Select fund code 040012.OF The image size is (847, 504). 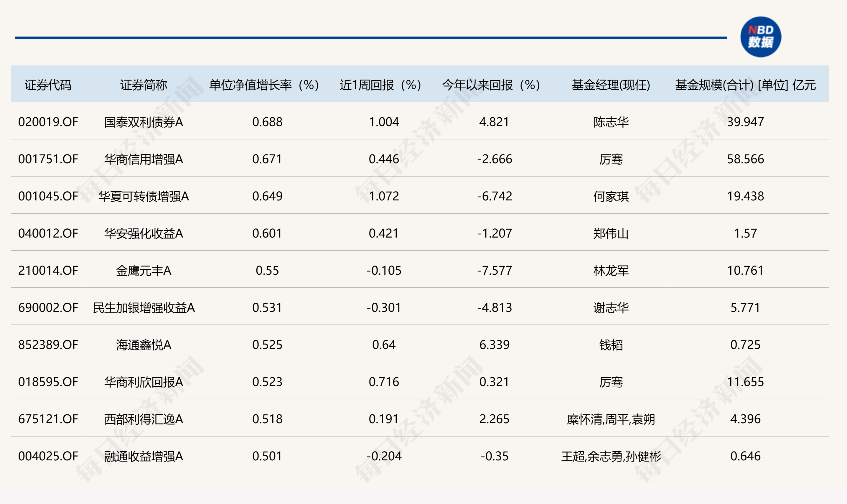click(x=48, y=233)
